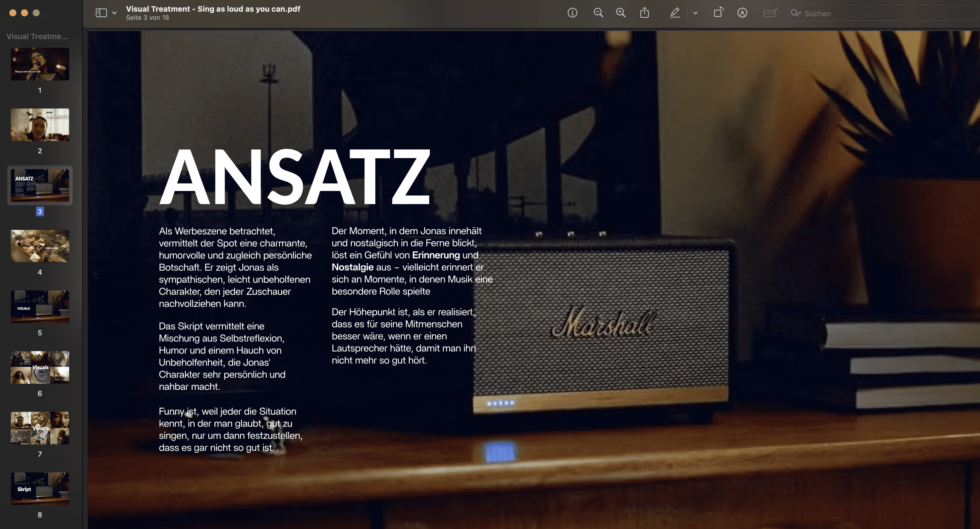Open the Share menu
This screenshot has height=529, width=980.
(x=644, y=13)
